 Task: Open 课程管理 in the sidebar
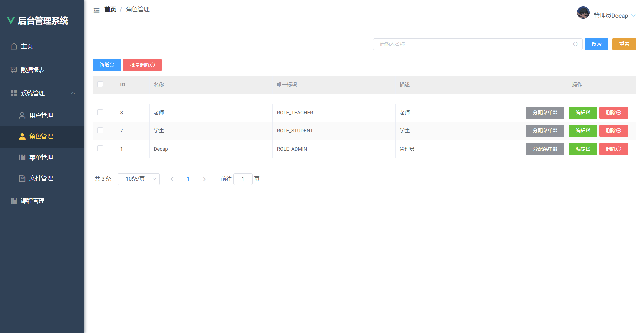coord(42,201)
